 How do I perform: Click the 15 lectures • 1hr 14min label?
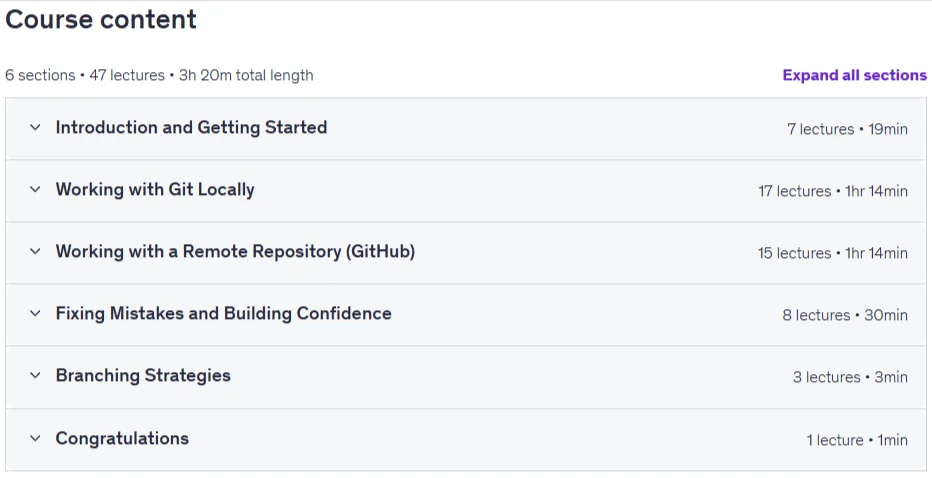pyautogui.click(x=833, y=253)
